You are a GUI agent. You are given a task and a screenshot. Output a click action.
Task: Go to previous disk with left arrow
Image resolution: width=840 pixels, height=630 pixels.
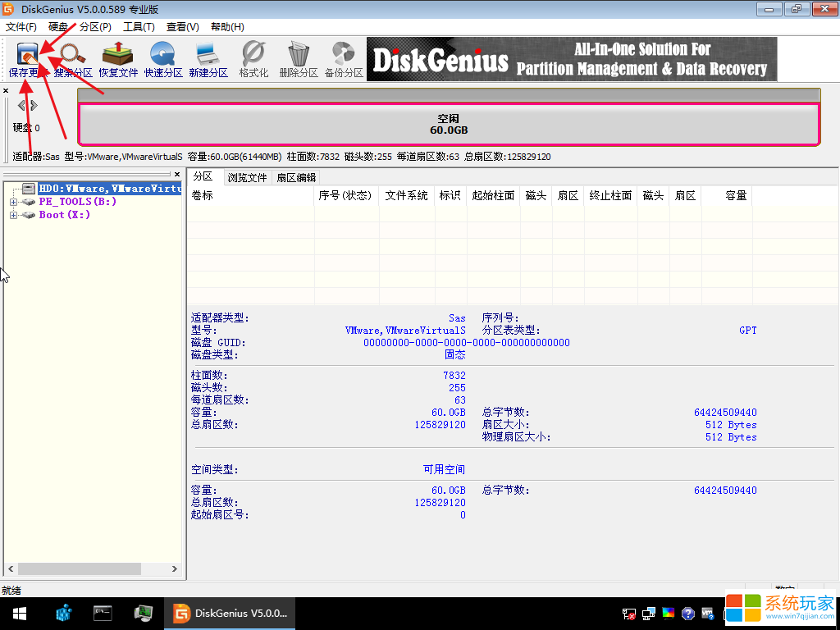pos(21,105)
